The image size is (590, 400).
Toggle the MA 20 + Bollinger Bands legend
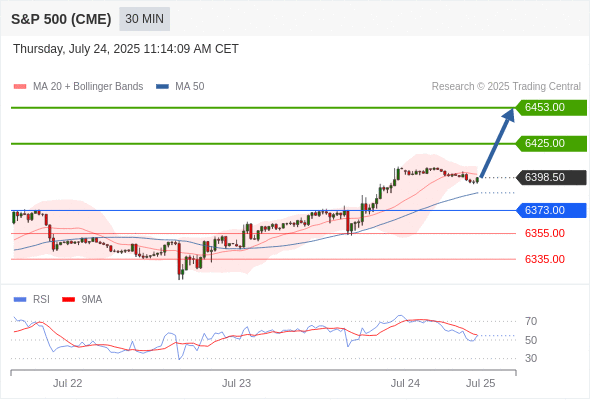point(88,87)
